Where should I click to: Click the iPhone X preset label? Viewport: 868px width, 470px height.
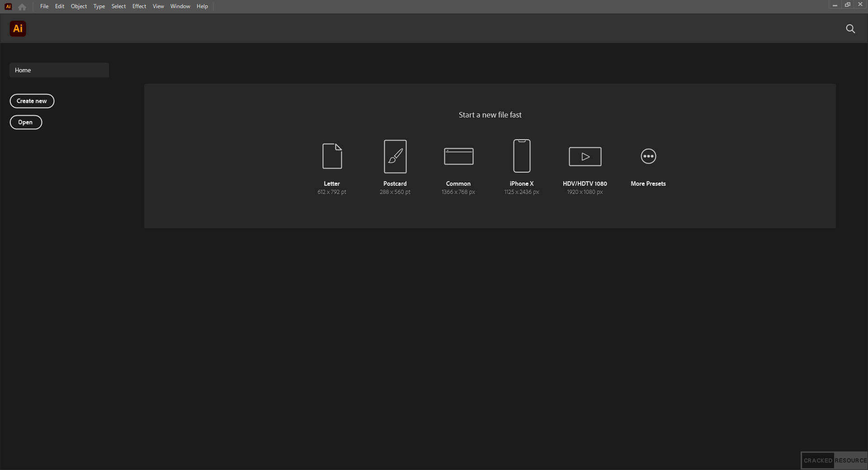tap(522, 183)
